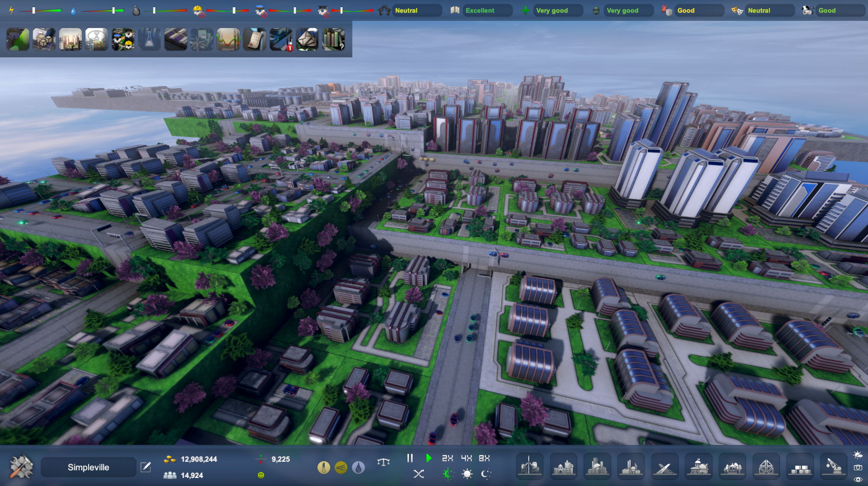The width and height of the screenshot is (868, 486).
Task: Toggle the weather sun-cloud icon
Action: click(x=858, y=455)
